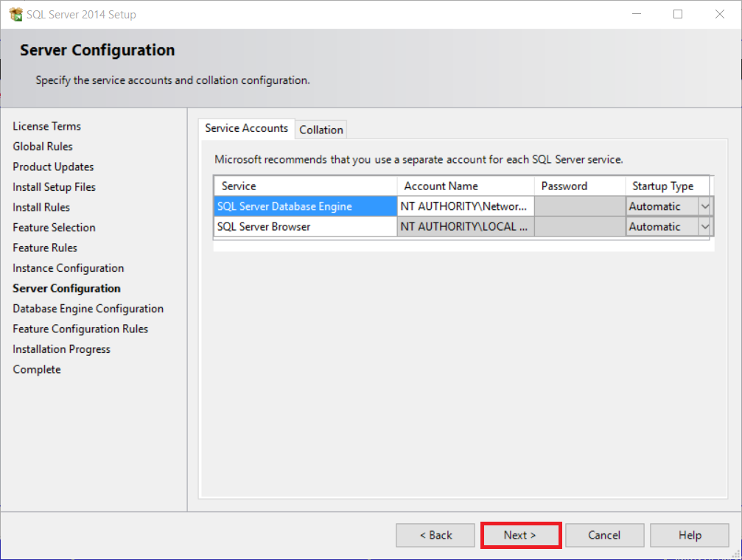Select Installation Progress step
The height and width of the screenshot is (560, 742).
[61, 349]
